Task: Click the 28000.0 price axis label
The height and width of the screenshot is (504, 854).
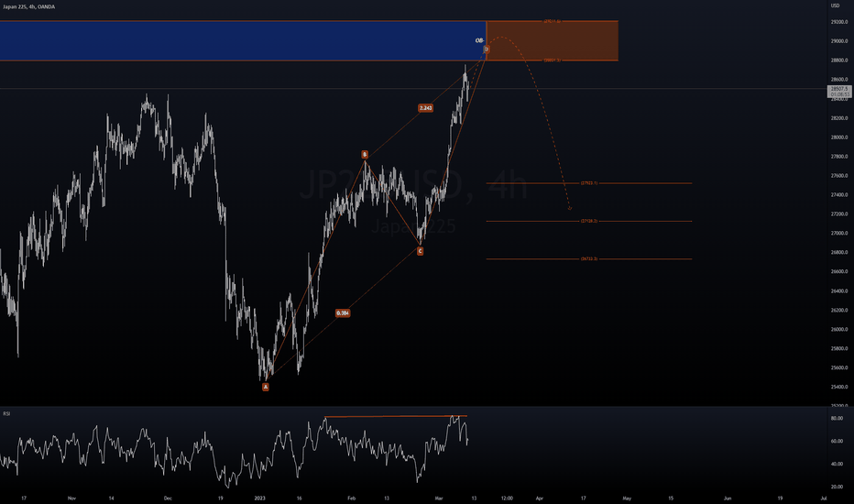Action: 839,137
